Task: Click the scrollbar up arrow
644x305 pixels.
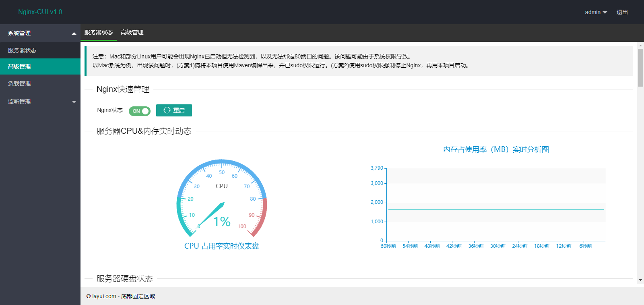Action: pos(640,46)
